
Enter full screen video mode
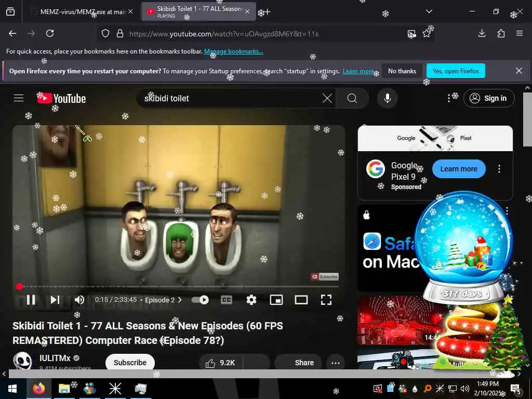[x=326, y=300]
